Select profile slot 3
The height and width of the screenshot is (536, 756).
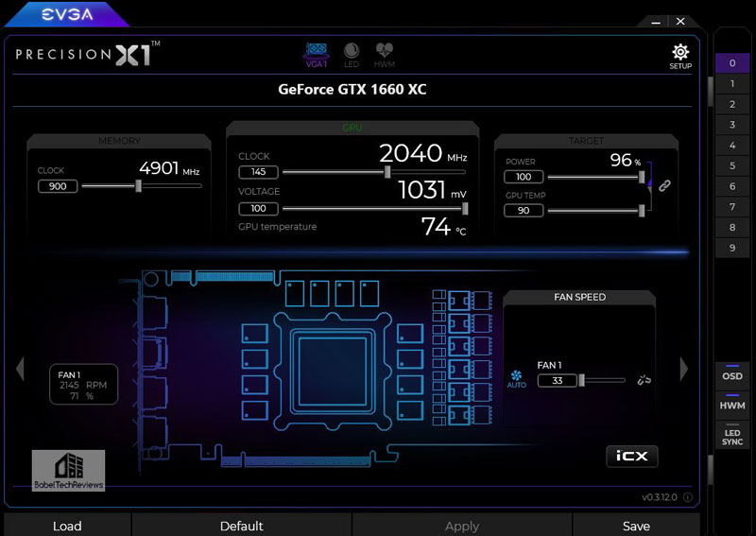click(x=731, y=125)
